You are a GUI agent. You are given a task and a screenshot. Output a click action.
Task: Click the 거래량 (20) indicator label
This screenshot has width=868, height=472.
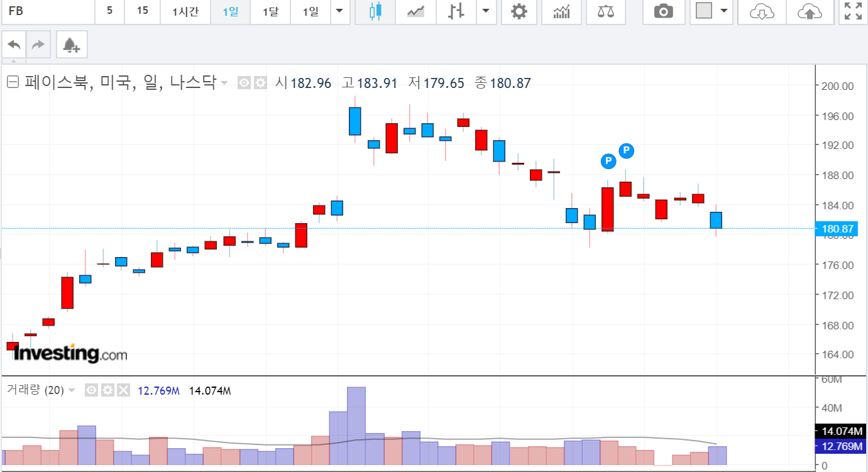coord(35,390)
